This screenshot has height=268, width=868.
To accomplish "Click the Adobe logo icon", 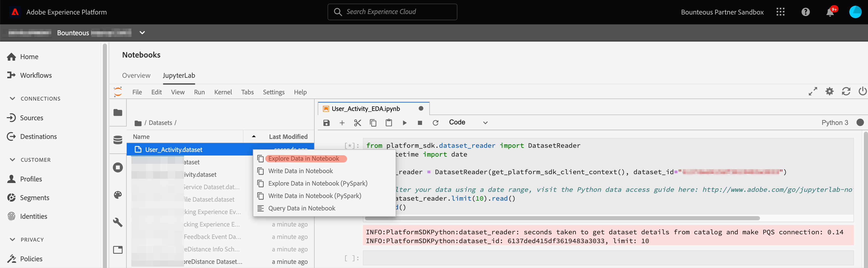I will tap(15, 12).
